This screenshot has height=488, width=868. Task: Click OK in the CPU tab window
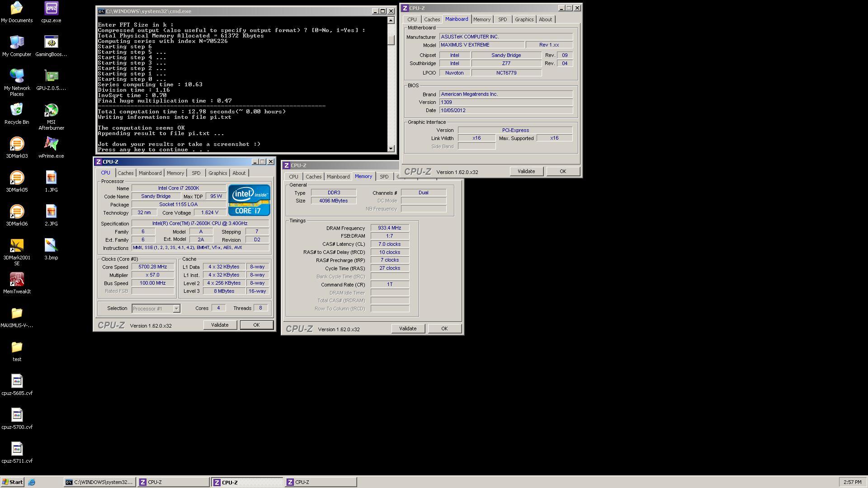[x=256, y=325]
